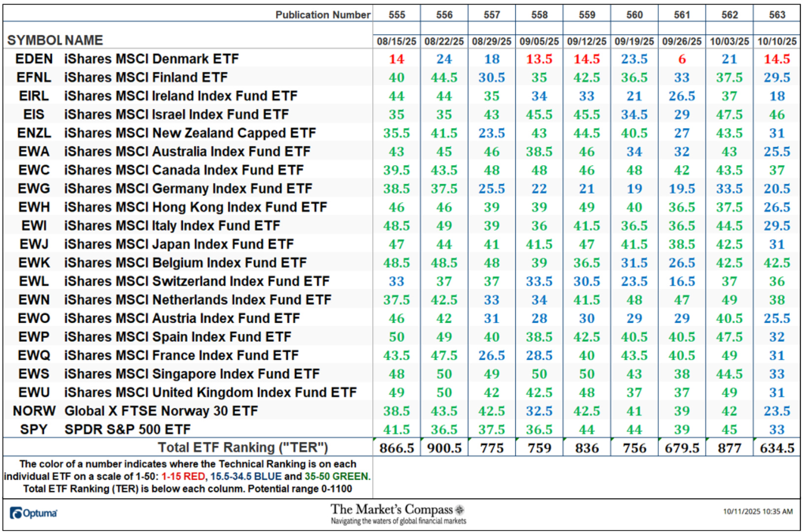The image size is (803, 532).
Task: Click the 759 TER total
Action: (x=539, y=448)
